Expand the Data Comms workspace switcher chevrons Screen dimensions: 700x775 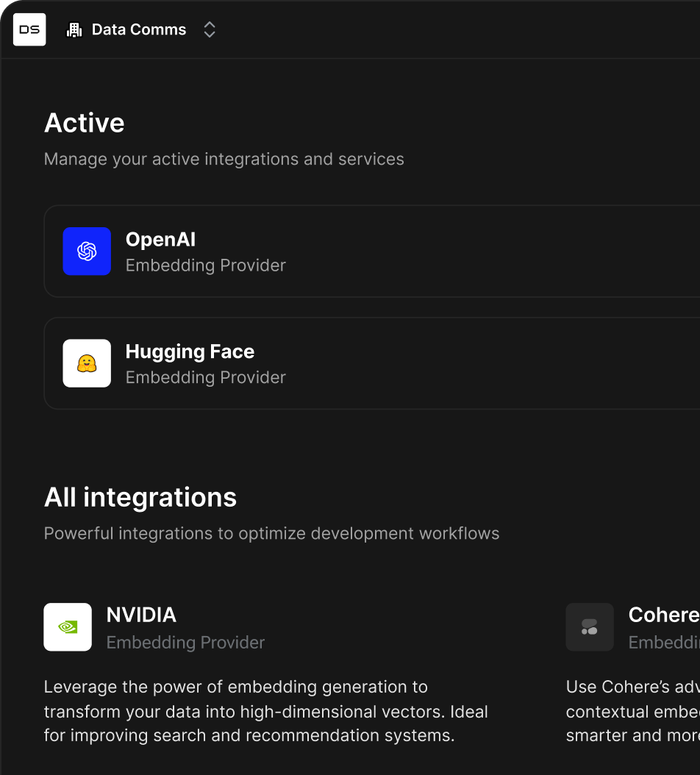coord(210,30)
